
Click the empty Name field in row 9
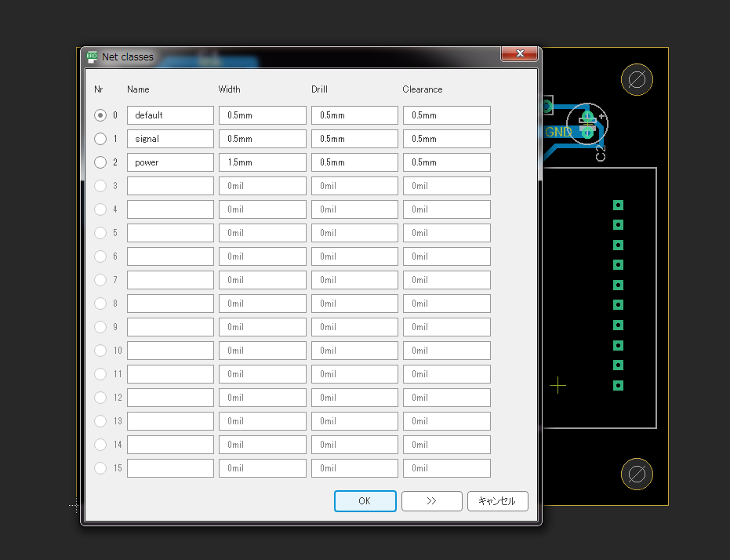point(170,327)
